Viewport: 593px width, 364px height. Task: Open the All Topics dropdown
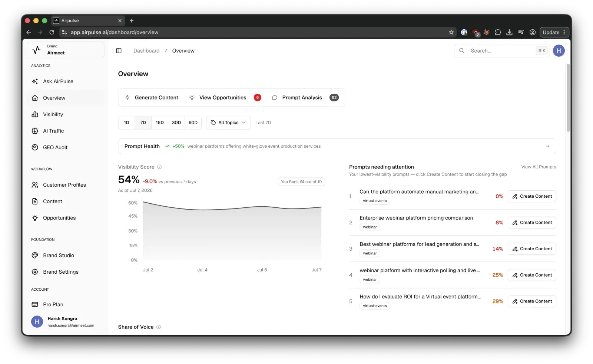(x=228, y=123)
